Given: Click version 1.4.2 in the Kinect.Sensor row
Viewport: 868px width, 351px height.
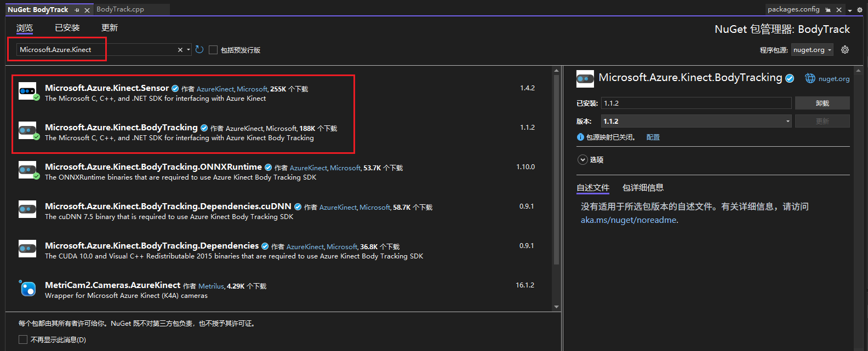Looking at the screenshot, I should click(527, 88).
